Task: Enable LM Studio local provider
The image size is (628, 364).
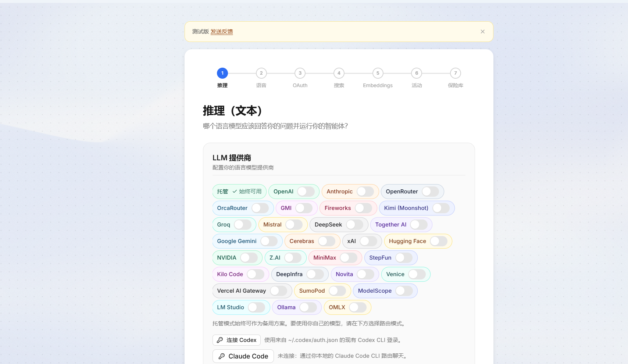Action: [x=257, y=307]
